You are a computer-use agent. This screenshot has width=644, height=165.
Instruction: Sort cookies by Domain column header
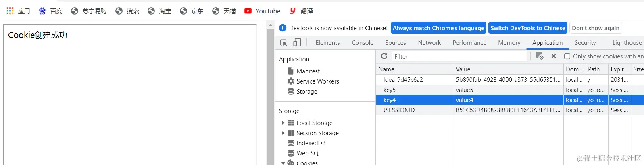pos(575,69)
